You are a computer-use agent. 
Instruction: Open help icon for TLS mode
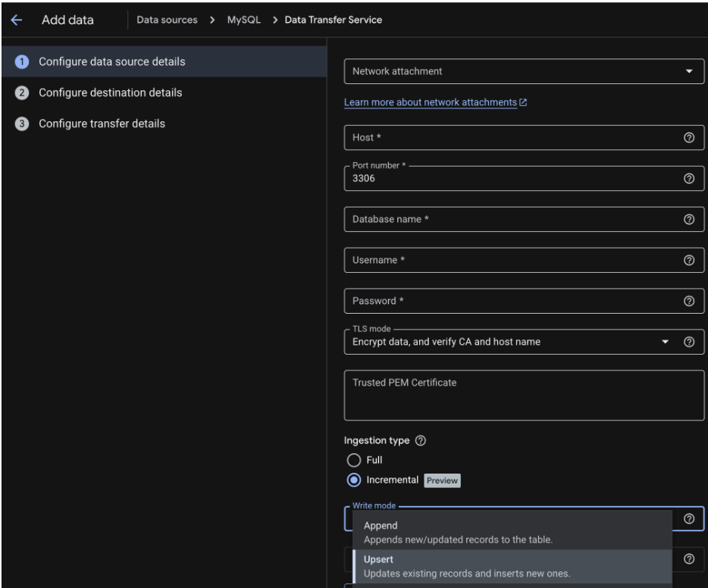688,342
